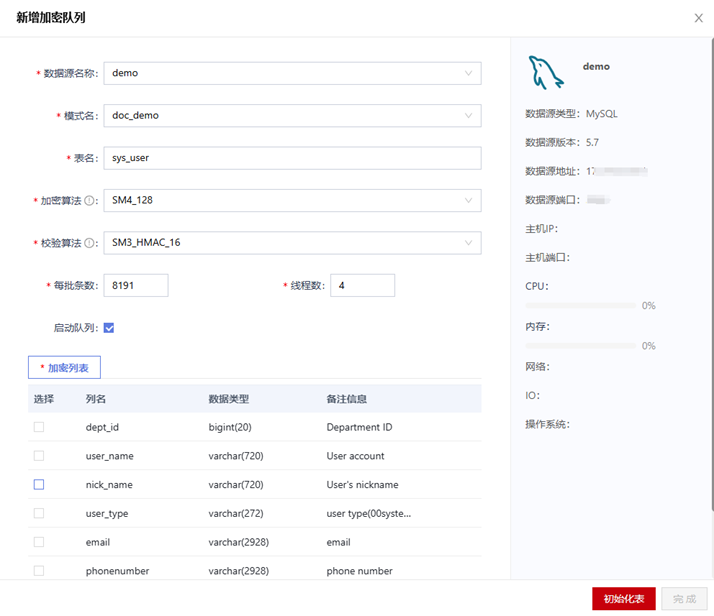Uncheck the 启动队列 checkbox
The height and width of the screenshot is (616, 714).
click(x=109, y=328)
